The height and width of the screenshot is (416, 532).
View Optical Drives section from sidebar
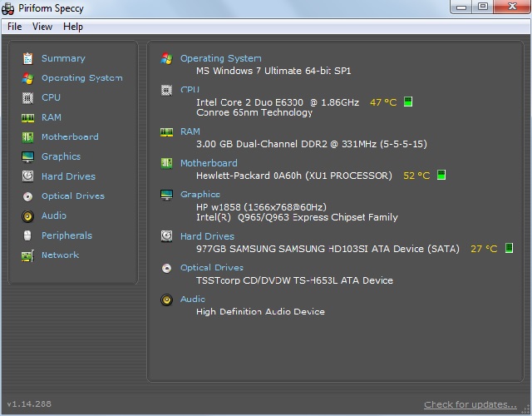click(x=73, y=196)
